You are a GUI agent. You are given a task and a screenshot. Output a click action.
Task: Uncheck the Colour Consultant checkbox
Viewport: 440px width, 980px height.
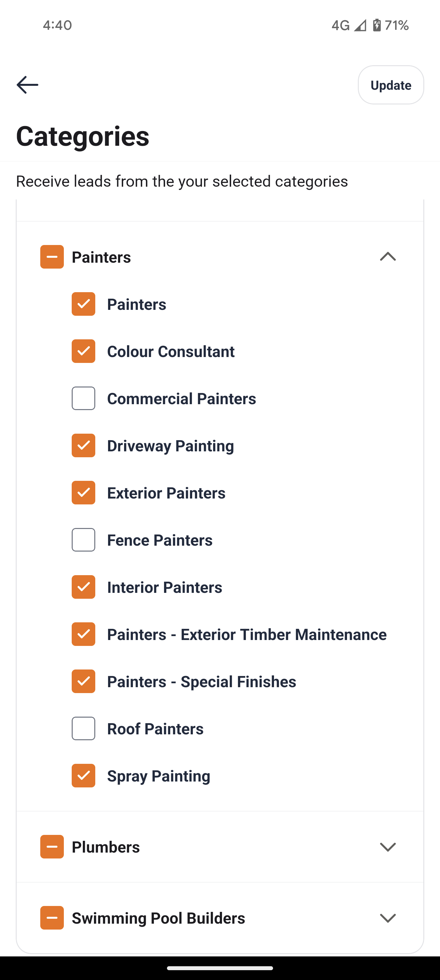pyautogui.click(x=84, y=351)
